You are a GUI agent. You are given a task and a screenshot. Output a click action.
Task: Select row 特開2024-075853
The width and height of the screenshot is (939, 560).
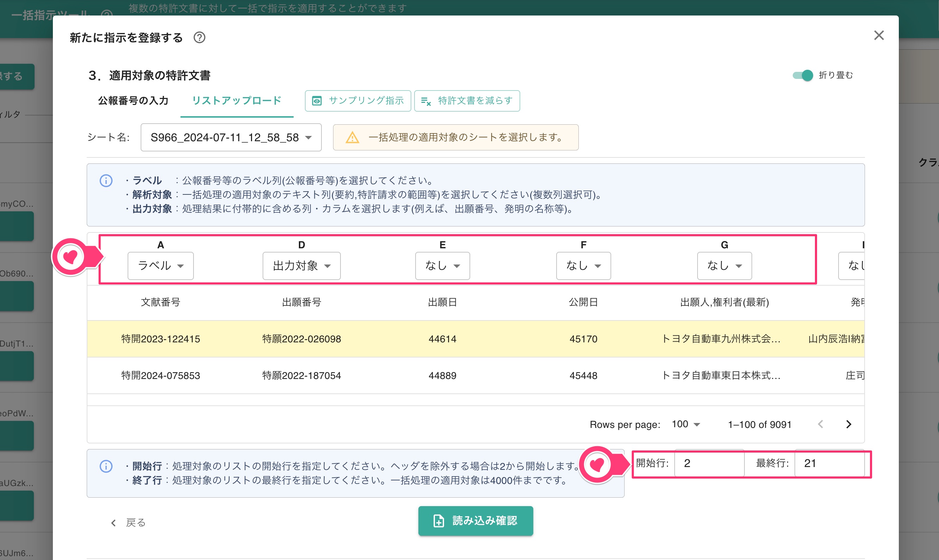pyautogui.click(x=476, y=375)
